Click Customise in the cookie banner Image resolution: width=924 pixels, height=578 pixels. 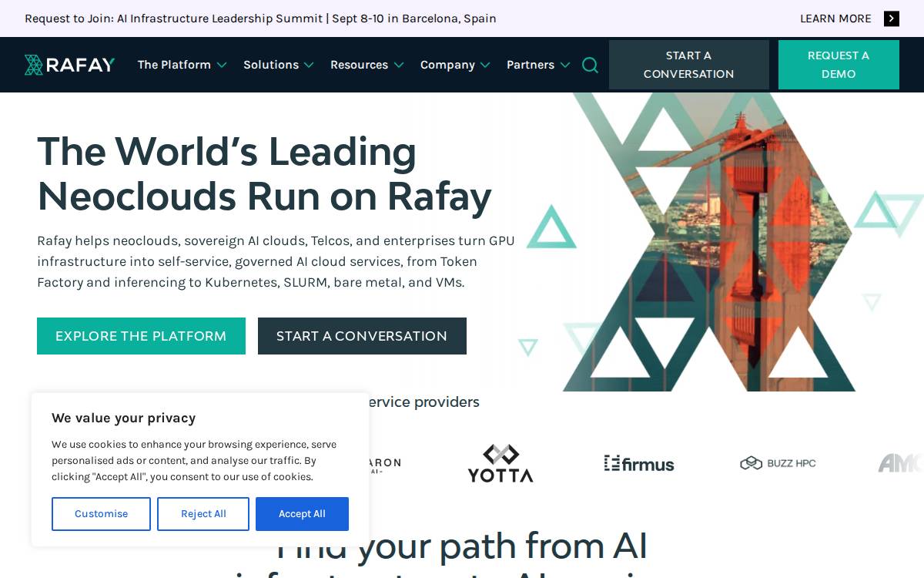(x=101, y=514)
